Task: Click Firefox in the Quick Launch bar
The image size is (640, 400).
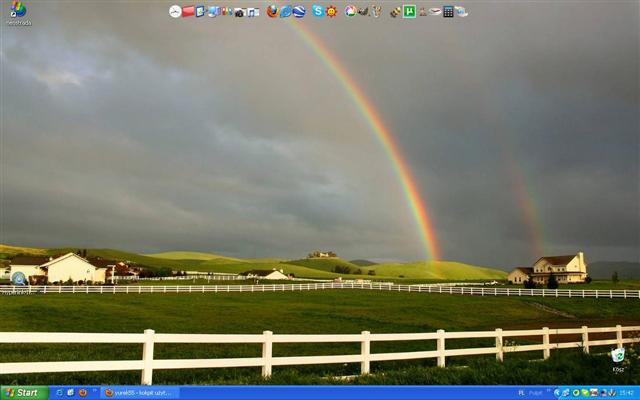Action: click(x=83, y=393)
